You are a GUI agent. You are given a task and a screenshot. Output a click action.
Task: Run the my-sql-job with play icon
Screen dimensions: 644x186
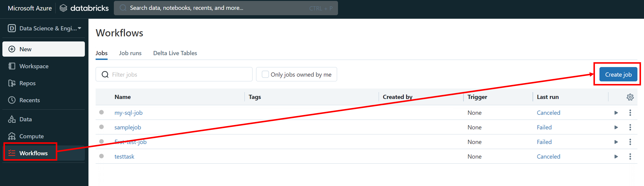point(616,113)
